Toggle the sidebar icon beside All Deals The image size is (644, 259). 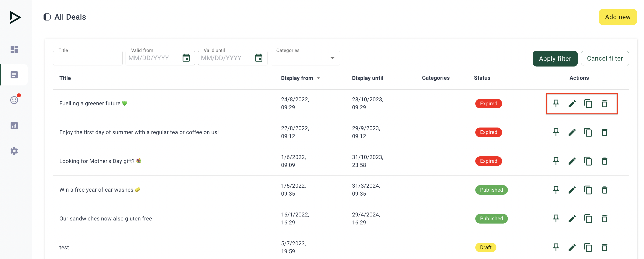(x=47, y=17)
